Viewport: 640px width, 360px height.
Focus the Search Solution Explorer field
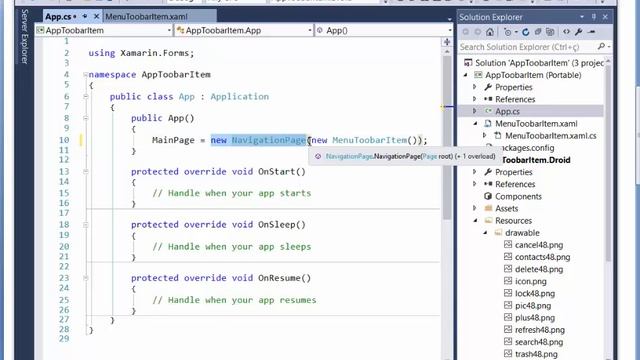pyautogui.click(x=527, y=47)
